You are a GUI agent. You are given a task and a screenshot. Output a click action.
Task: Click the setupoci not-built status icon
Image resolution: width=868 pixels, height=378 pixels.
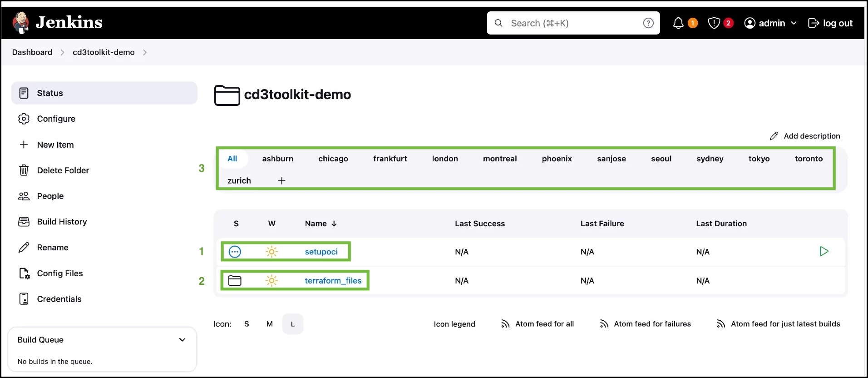coord(235,252)
